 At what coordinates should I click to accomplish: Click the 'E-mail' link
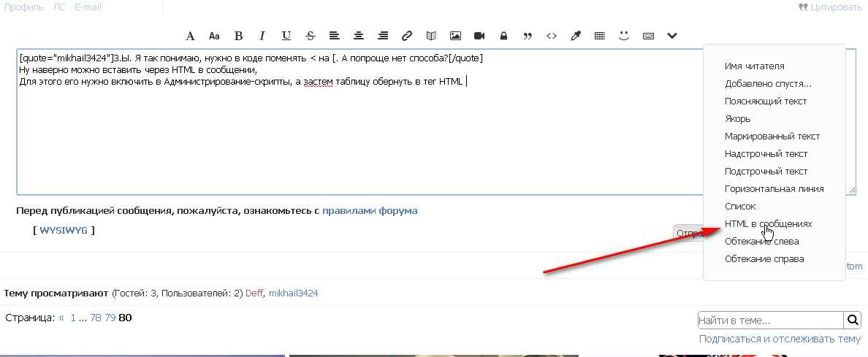coord(88,7)
